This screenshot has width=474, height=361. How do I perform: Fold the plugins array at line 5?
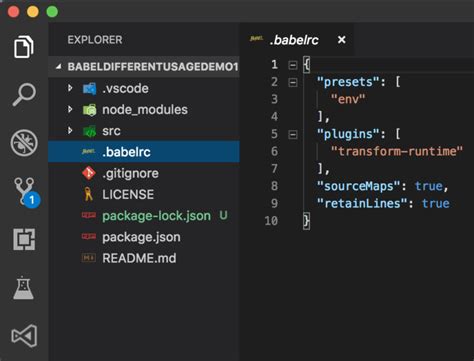(293, 134)
